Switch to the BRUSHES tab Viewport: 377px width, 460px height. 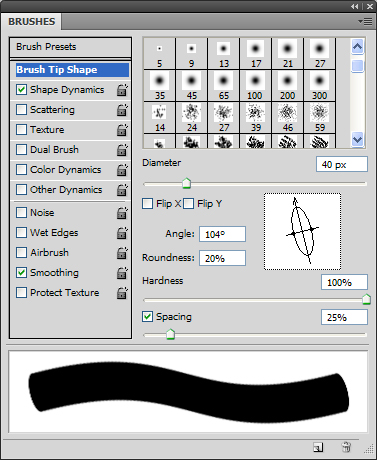point(32,22)
